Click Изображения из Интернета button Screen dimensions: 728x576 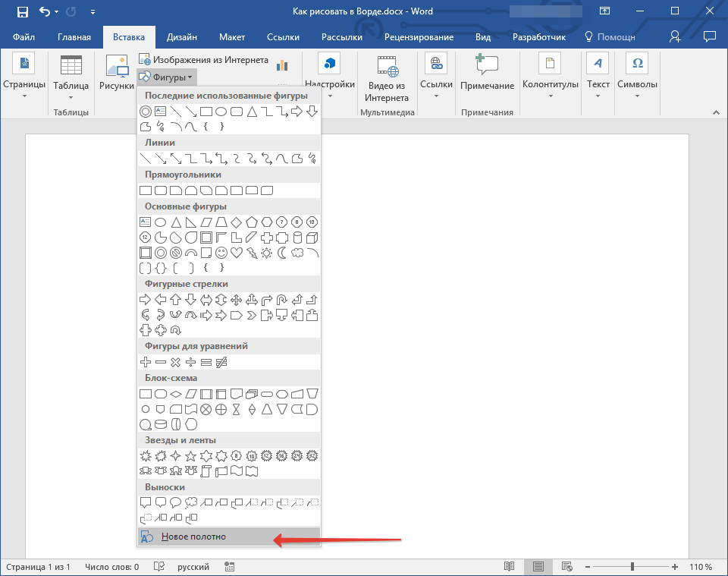[x=204, y=59]
